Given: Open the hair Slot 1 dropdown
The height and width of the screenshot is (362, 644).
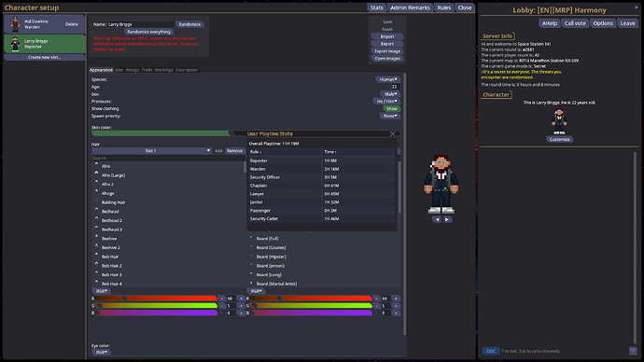Looking at the screenshot, I should click(x=151, y=151).
